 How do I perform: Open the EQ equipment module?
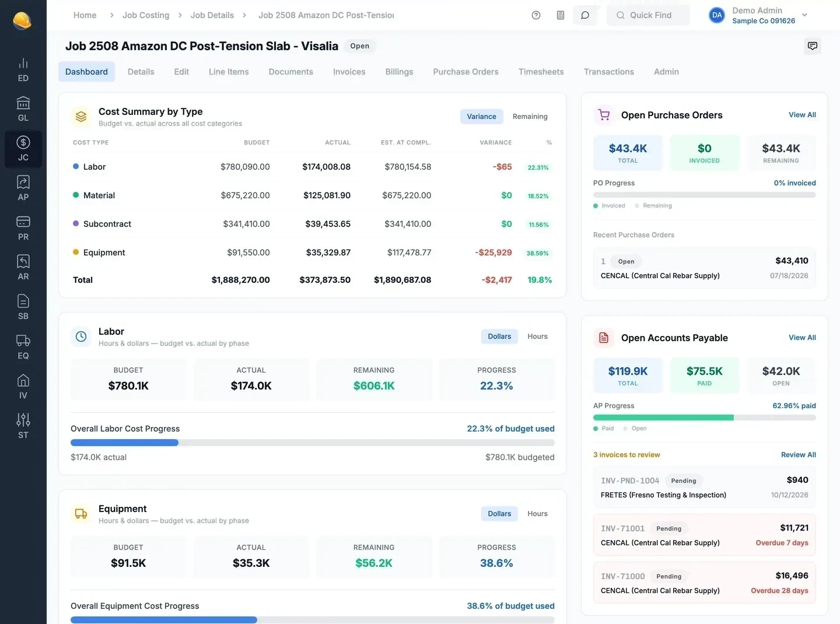[23, 348]
